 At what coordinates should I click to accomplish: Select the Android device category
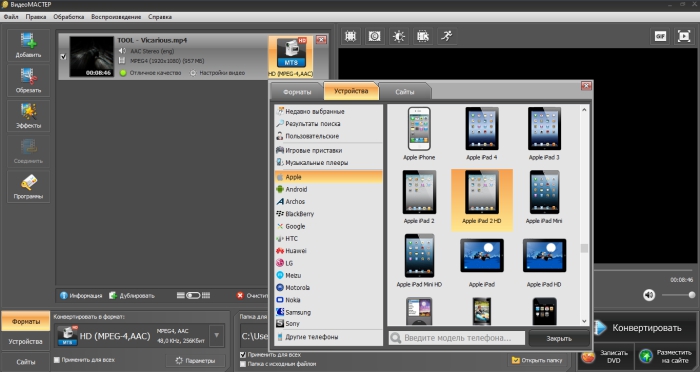pyautogui.click(x=329, y=189)
